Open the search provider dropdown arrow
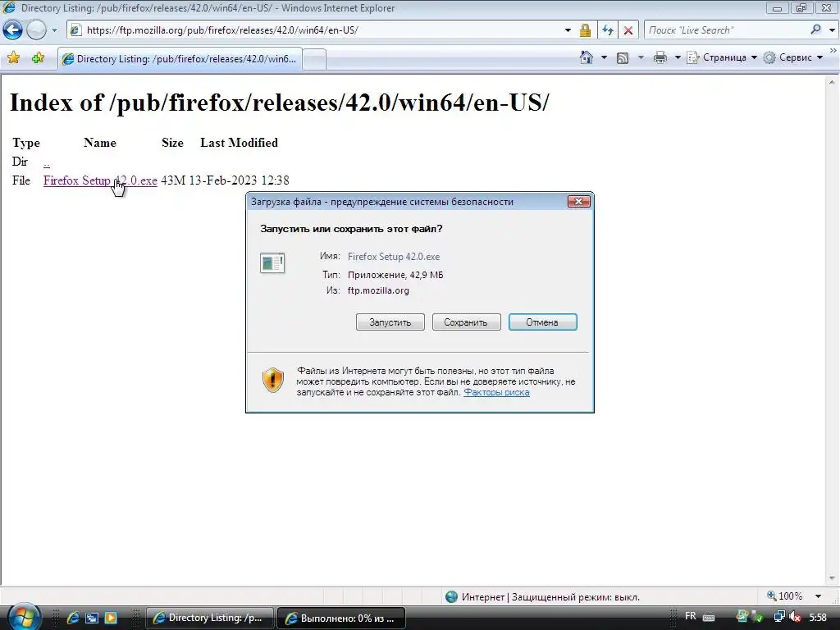This screenshot has height=630, width=840. pos(832,30)
